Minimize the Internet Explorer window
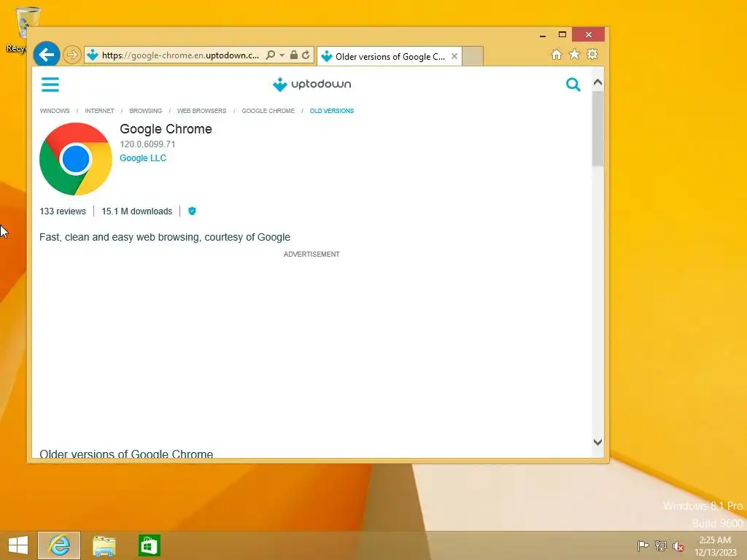Screen dimensions: 747x560 click(x=543, y=35)
